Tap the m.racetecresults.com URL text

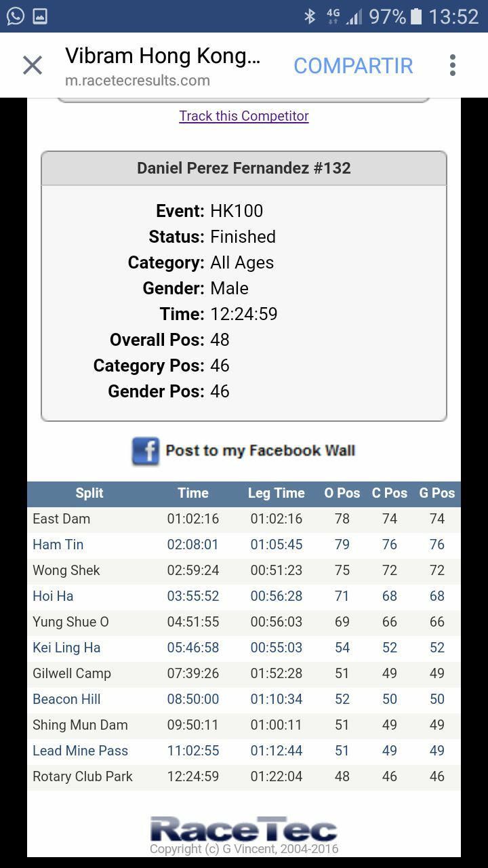(138, 81)
